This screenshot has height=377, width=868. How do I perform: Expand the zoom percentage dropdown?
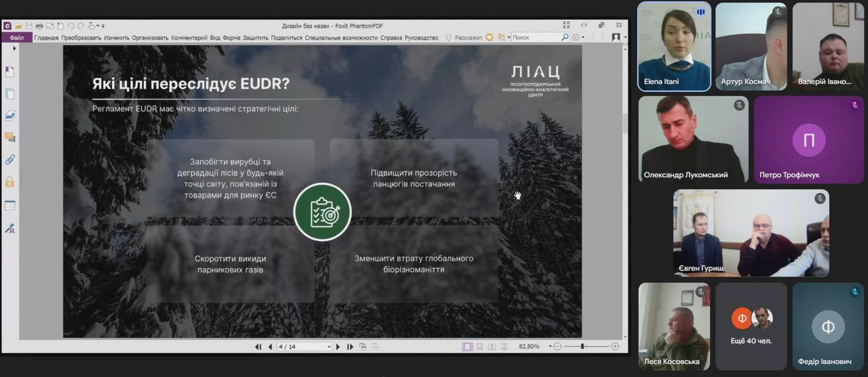point(550,347)
